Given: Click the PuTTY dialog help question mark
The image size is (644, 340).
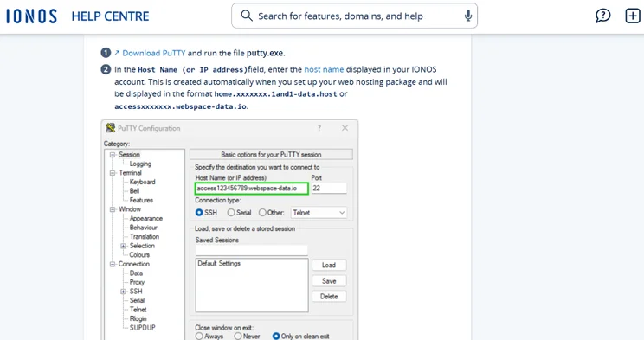Looking at the screenshot, I should pos(319,128).
